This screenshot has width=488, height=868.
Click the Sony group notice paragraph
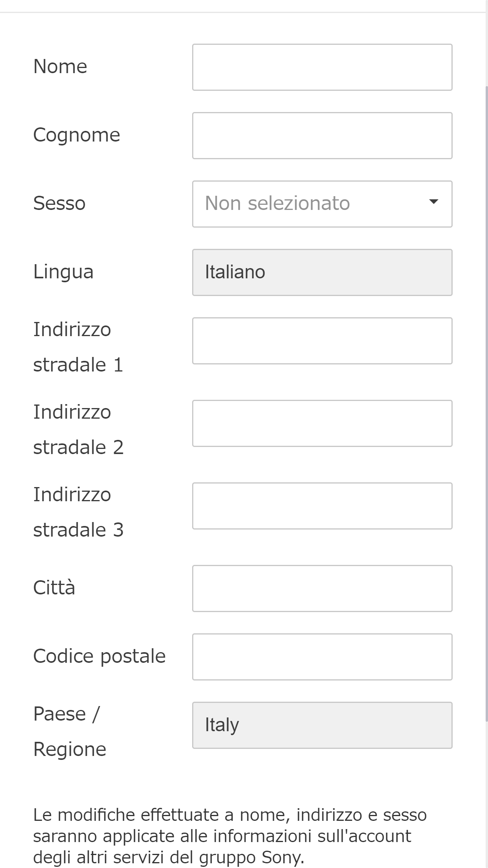coord(230,837)
